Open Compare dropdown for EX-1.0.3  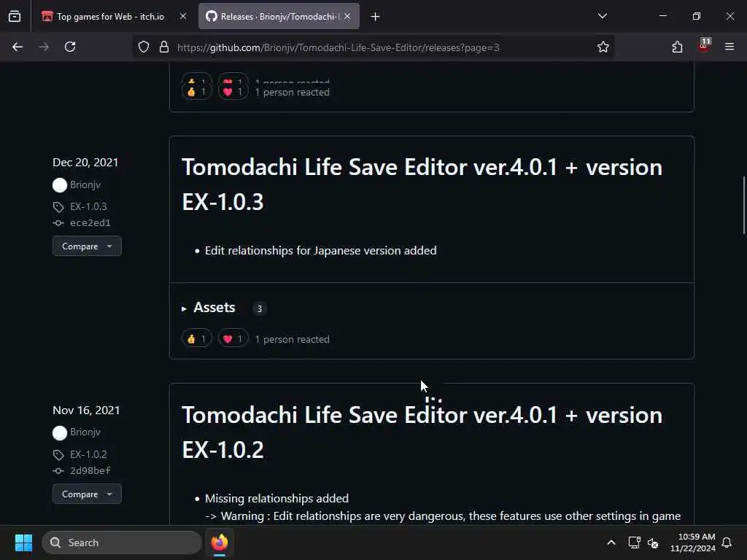pyautogui.click(x=87, y=246)
